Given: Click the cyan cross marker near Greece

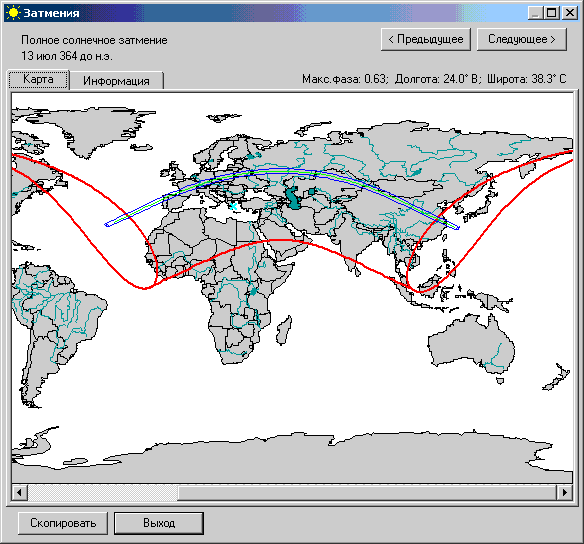Looking at the screenshot, I should 233,206.
